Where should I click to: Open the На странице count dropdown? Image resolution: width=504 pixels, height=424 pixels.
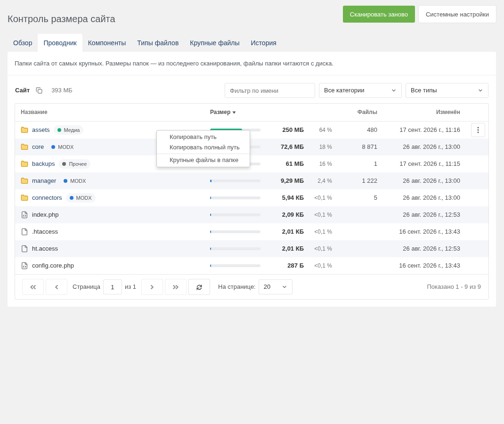(276, 287)
